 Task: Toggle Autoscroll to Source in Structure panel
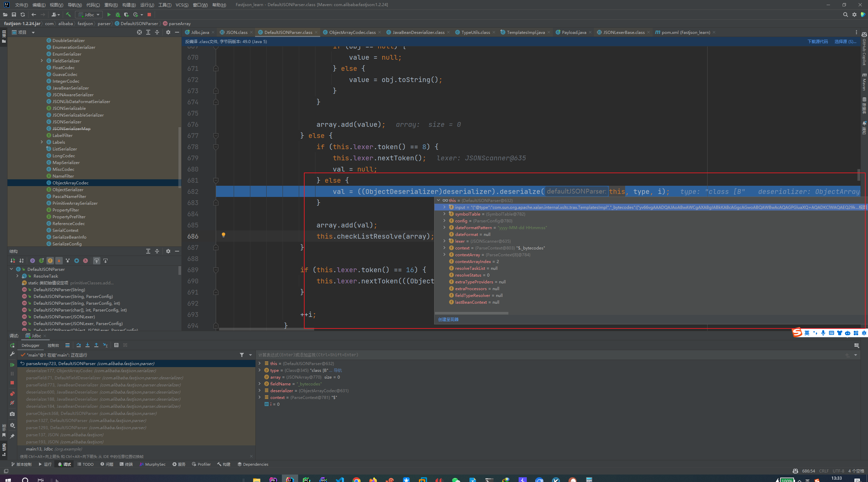click(97, 261)
